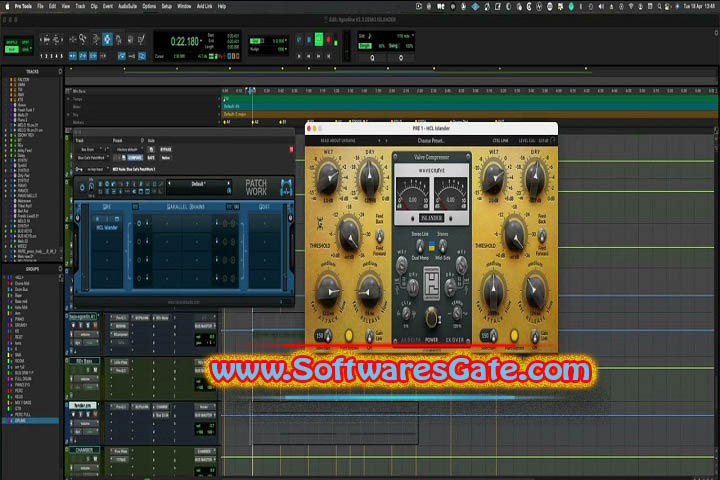Select Shuffle edit mode button
The width and height of the screenshot is (720, 480).
tap(11, 42)
